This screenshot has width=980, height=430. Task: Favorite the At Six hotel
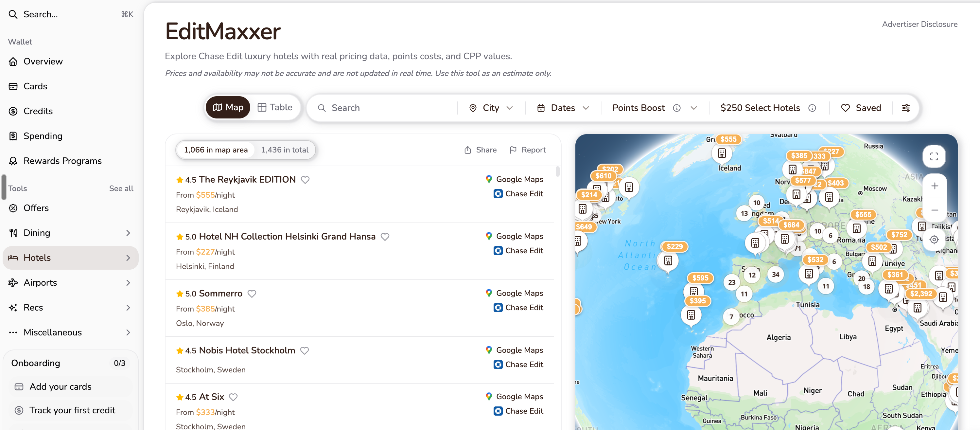233,397
